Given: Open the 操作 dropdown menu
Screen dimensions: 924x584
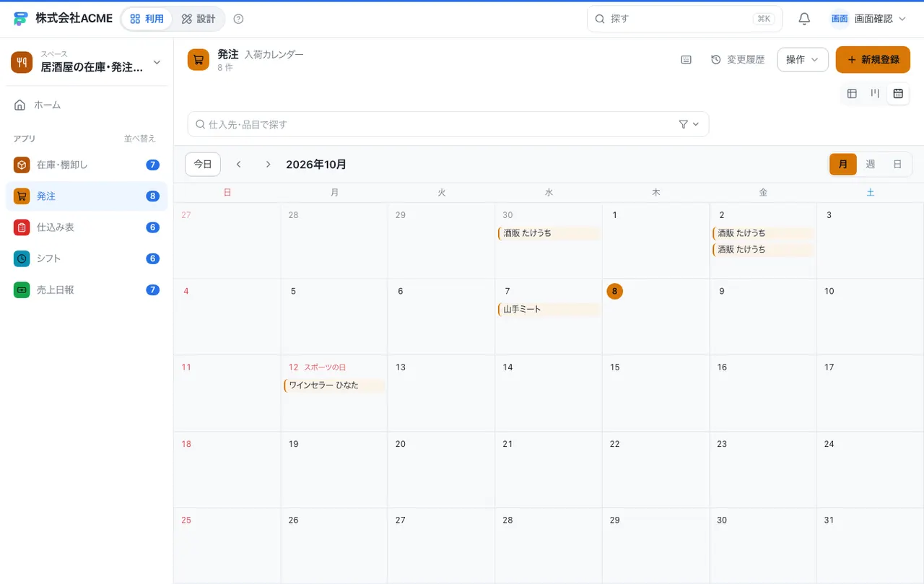Looking at the screenshot, I should pos(803,60).
